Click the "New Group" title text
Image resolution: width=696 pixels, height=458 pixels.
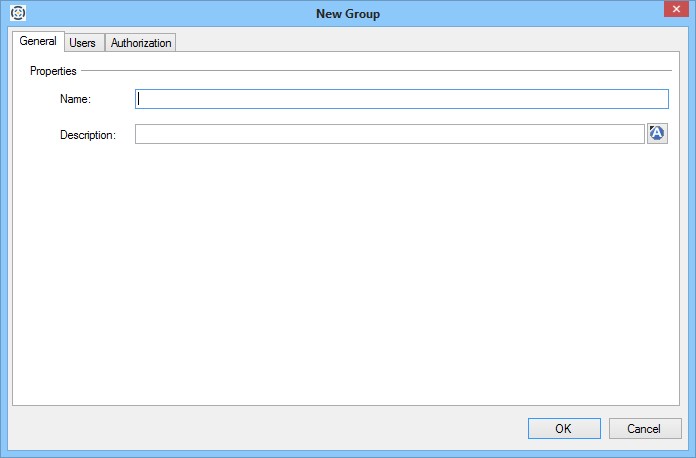point(348,14)
